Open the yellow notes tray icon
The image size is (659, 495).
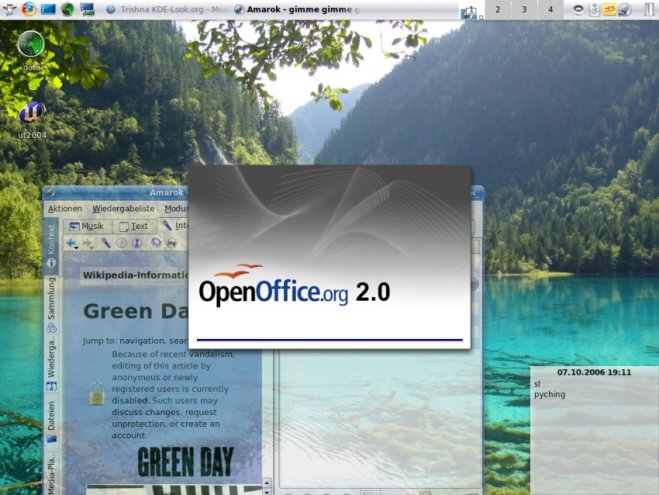pos(609,9)
